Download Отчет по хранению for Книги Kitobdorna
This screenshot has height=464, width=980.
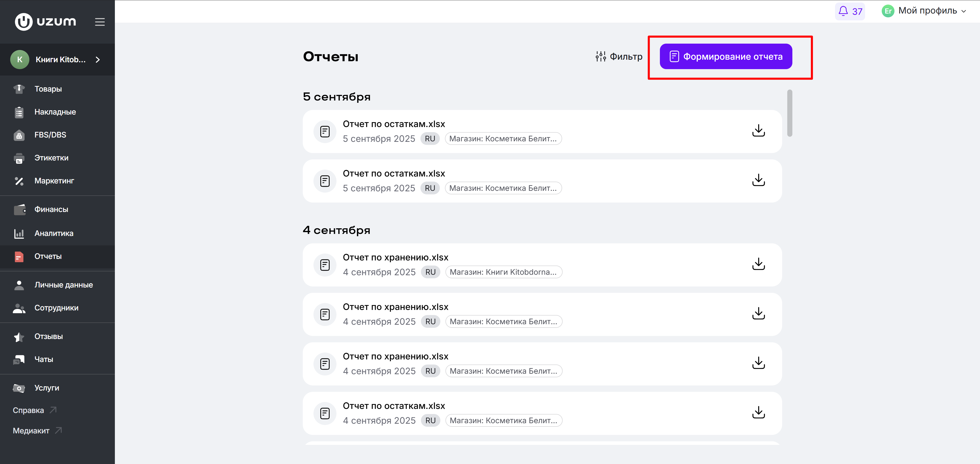(x=758, y=264)
